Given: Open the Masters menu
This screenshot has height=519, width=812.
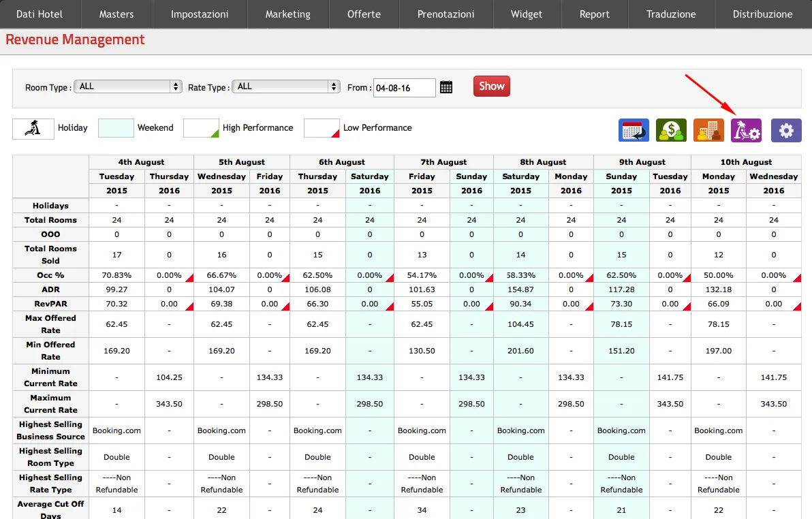Looking at the screenshot, I should (116, 14).
